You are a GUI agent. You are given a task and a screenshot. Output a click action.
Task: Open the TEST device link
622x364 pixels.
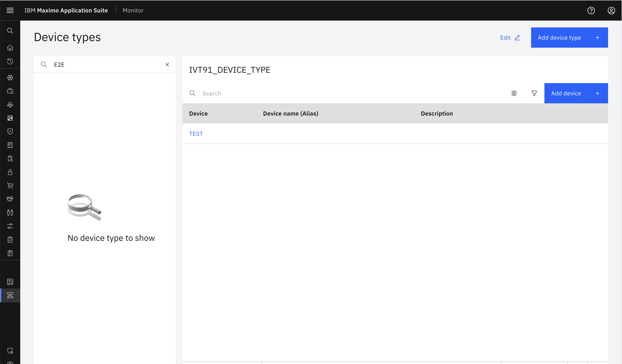click(x=196, y=134)
